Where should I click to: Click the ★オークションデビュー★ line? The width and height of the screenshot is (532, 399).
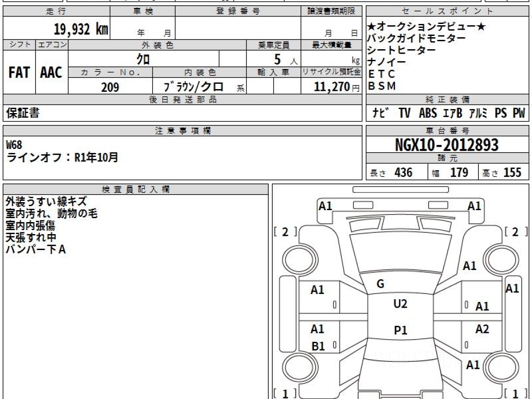pyautogui.click(x=427, y=27)
